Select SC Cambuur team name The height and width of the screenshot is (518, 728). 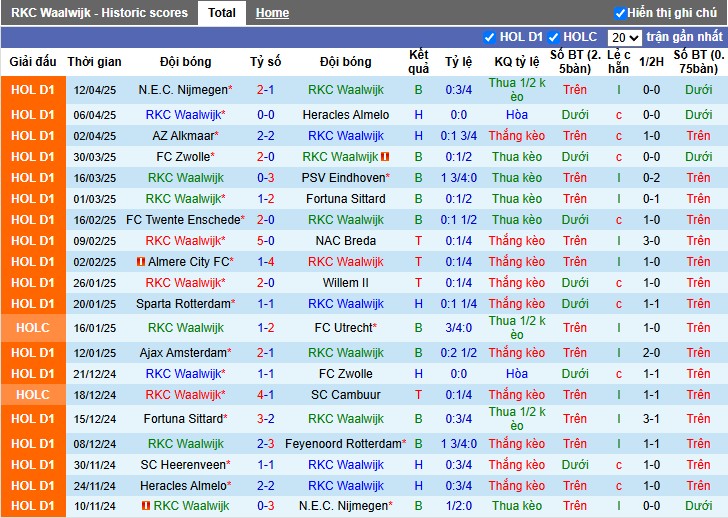tap(345, 395)
